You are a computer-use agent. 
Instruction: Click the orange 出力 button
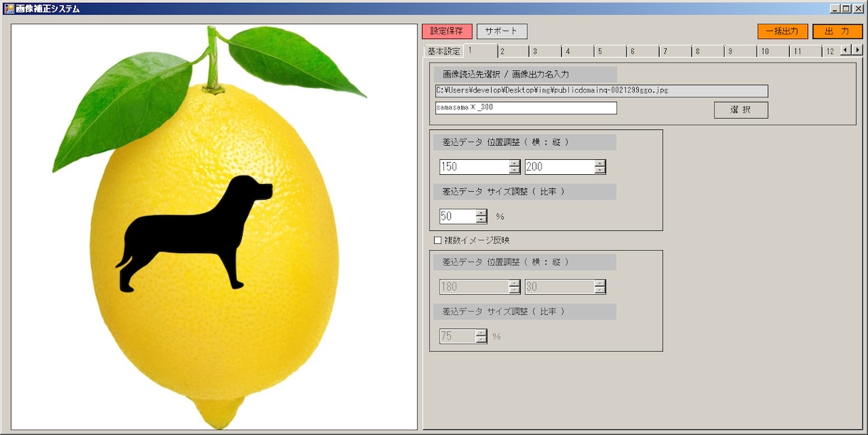837,31
